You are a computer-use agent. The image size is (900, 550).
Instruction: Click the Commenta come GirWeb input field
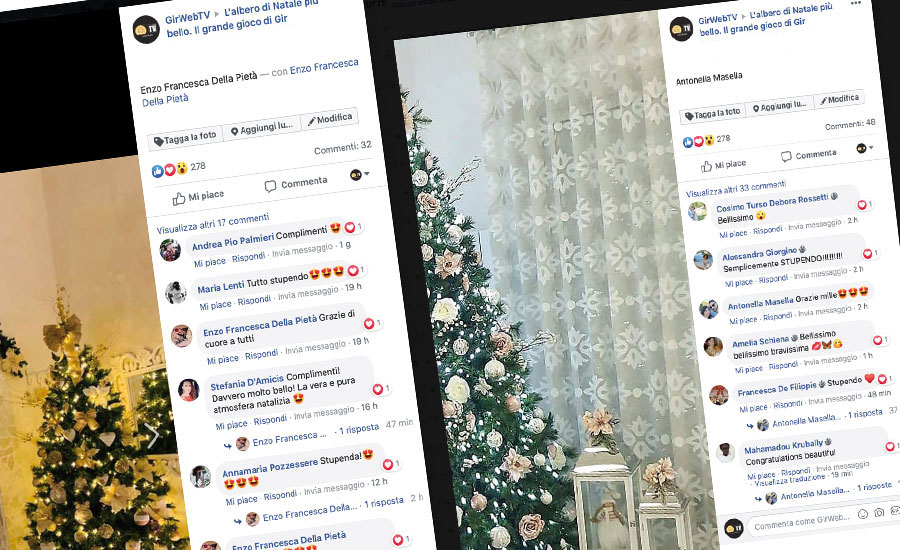coord(801,520)
